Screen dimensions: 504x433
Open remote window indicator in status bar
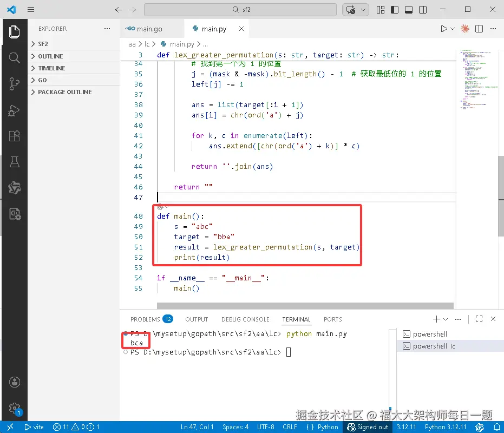(10, 427)
